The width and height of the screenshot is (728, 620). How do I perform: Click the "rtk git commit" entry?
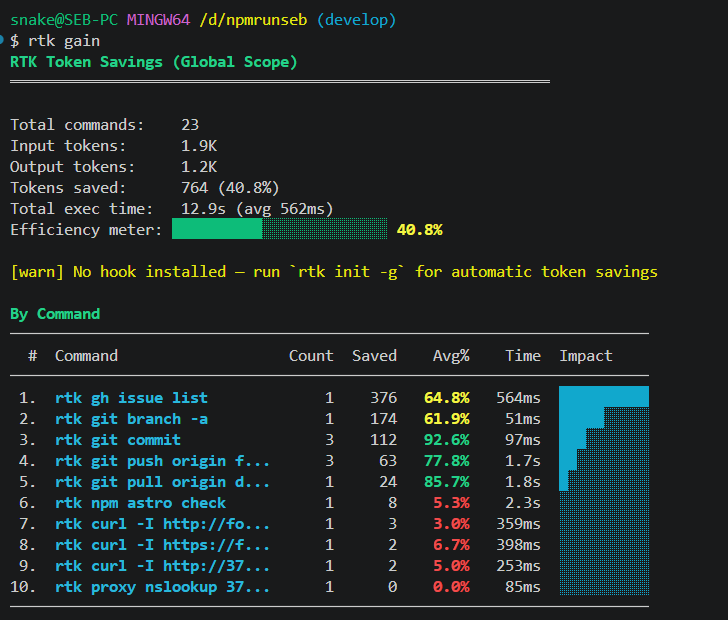point(118,440)
